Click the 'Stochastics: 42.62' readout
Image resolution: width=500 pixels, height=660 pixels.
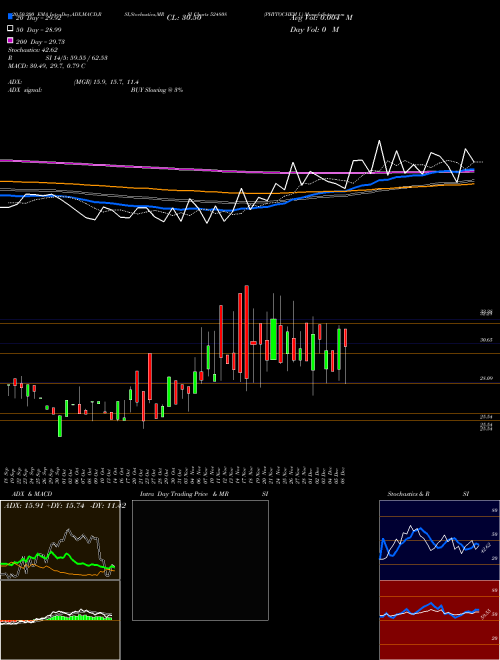click(x=33, y=50)
